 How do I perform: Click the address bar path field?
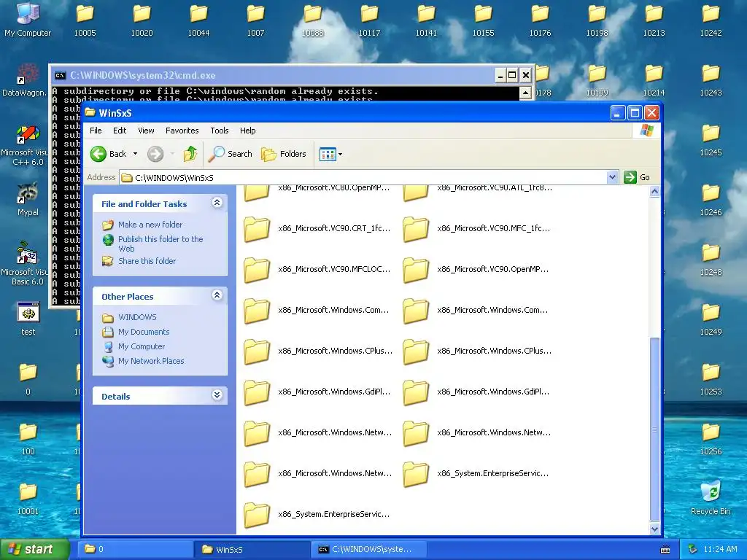[x=363, y=178]
